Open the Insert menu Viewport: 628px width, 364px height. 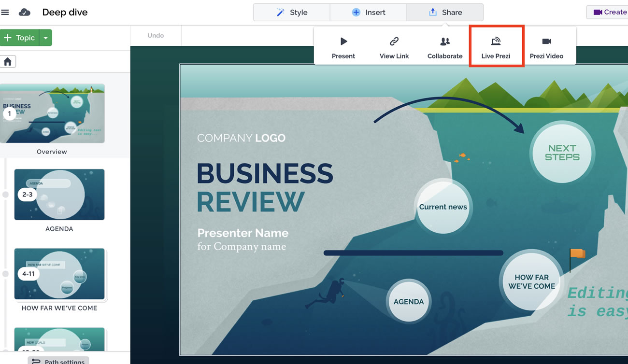(369, 12)
